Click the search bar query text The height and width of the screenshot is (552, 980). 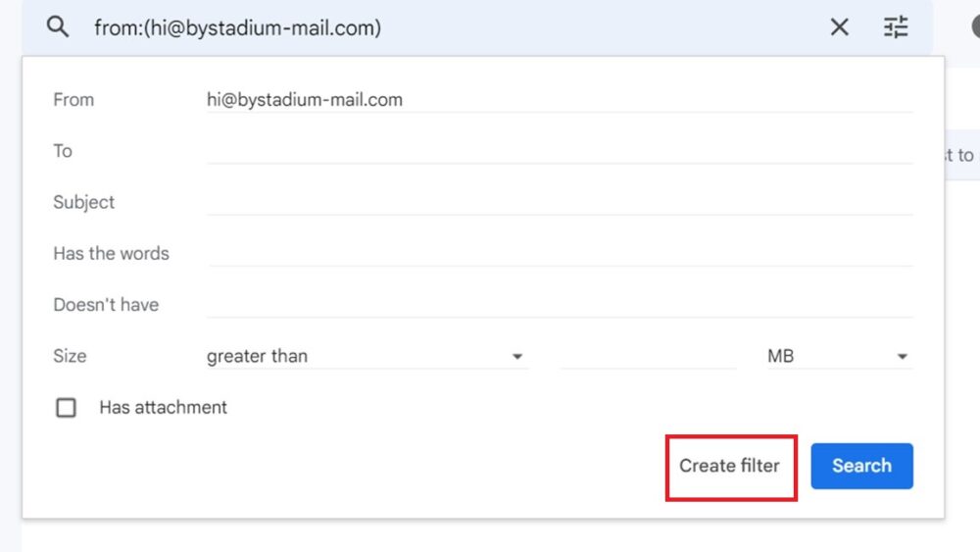coord(237,28)
